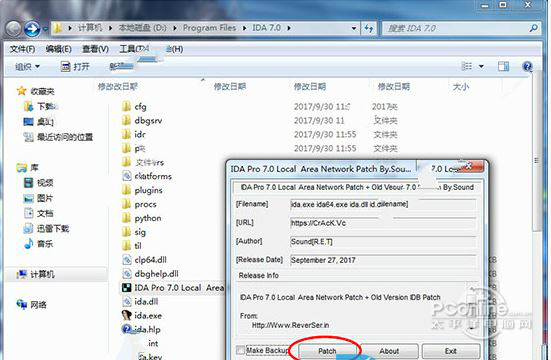Select 下载 folder in navigation pane
551x360 pixels.
[40, 106]
